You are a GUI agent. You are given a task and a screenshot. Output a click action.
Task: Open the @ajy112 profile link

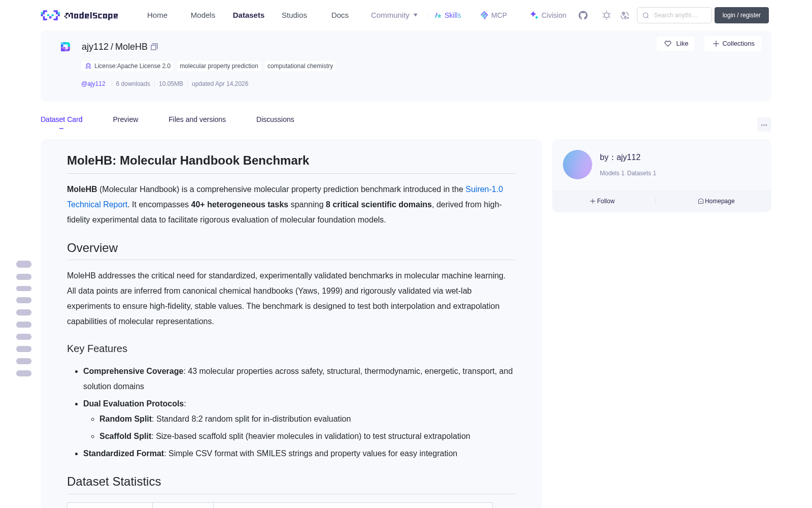click(x=93, y=84)
